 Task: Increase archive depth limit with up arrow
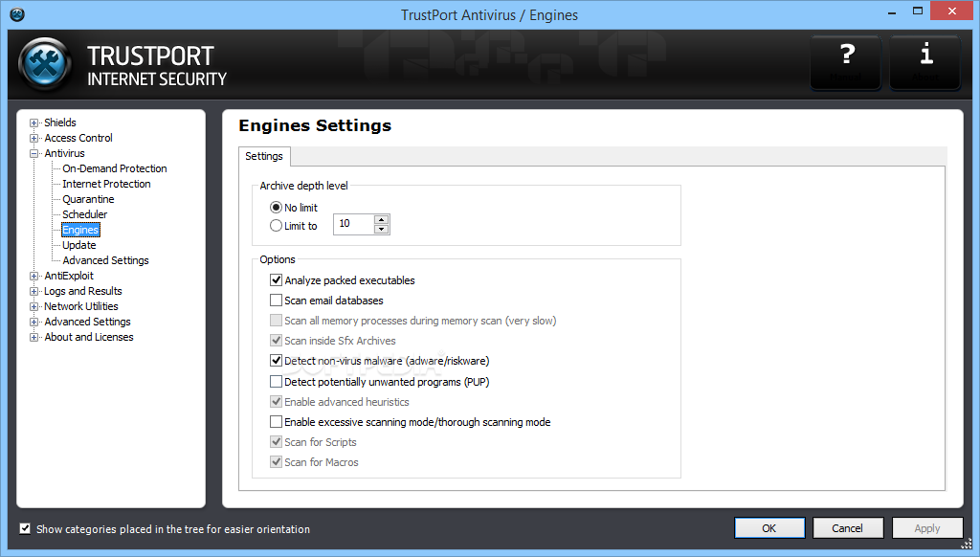coord(382,220)
